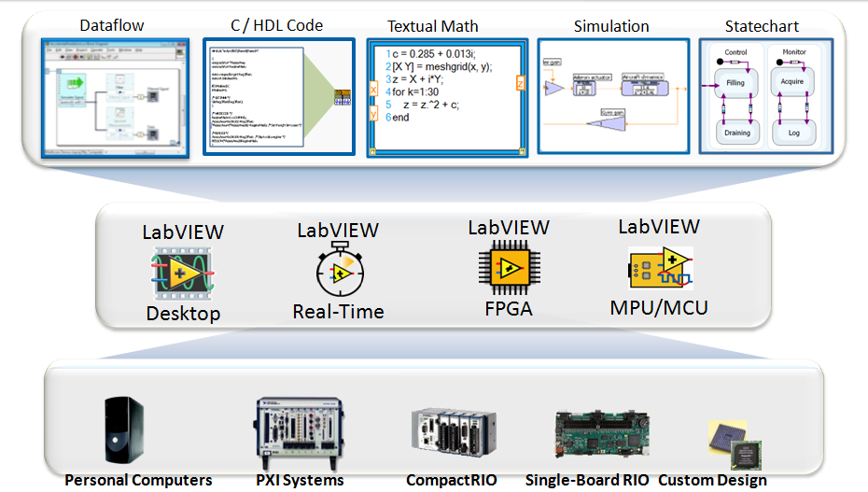
Task: Click the z output terminal on math node
Action: click(521, 83)
